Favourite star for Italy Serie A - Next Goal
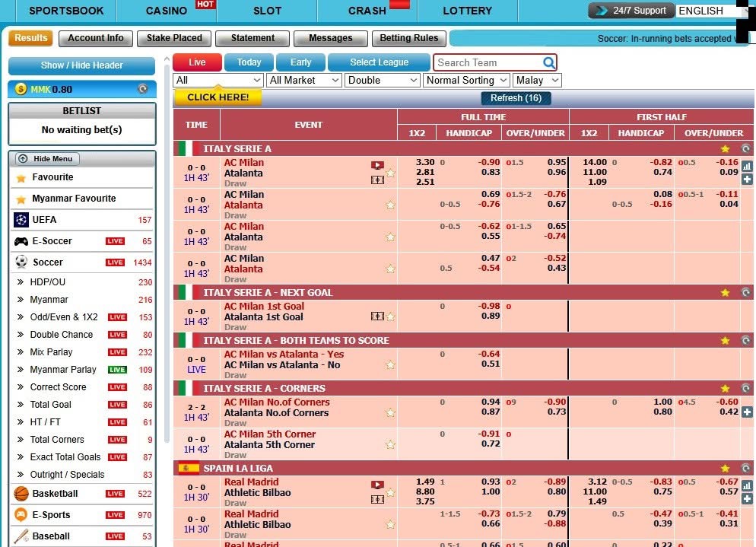This screenshot has height=547, width=756. tap(725, 293)
